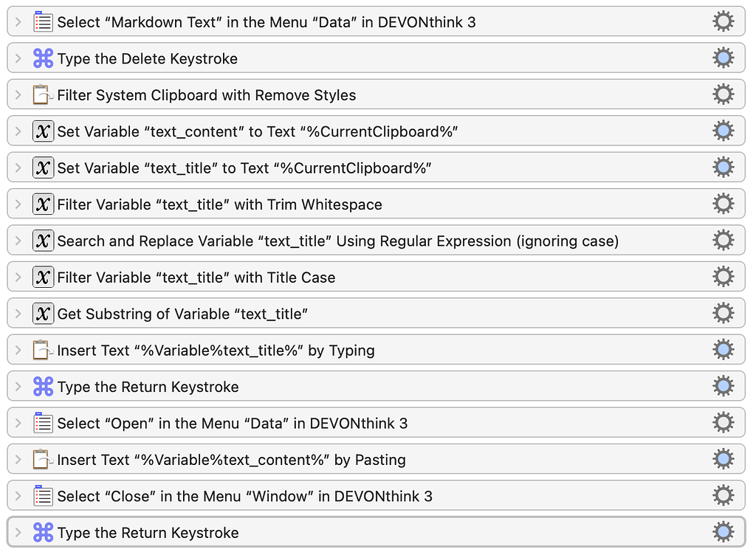The width and height of the screenshot is (756, 555).
Task: Click variable icon on Search and Replace action
Action: tap(43, 240)
